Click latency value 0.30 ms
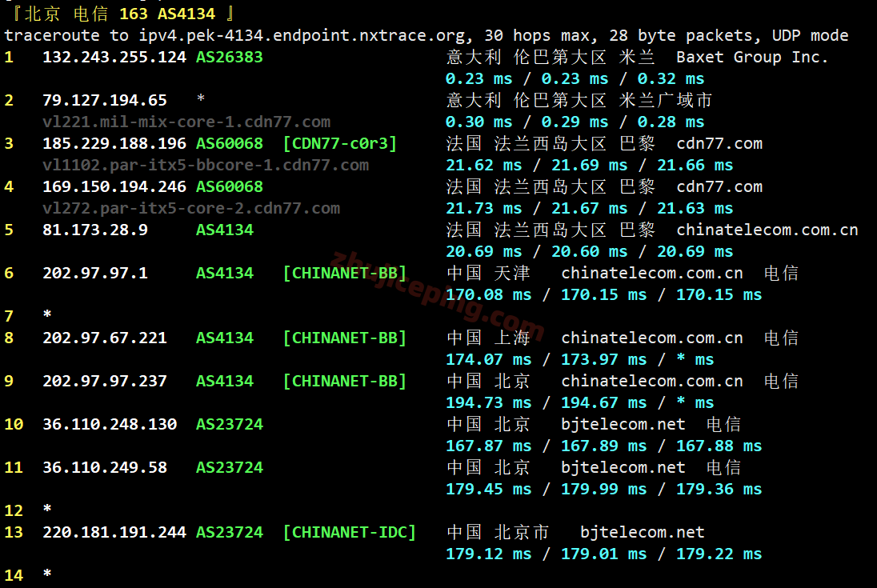Screen dimensions: 877x588 tap(479, 122)
